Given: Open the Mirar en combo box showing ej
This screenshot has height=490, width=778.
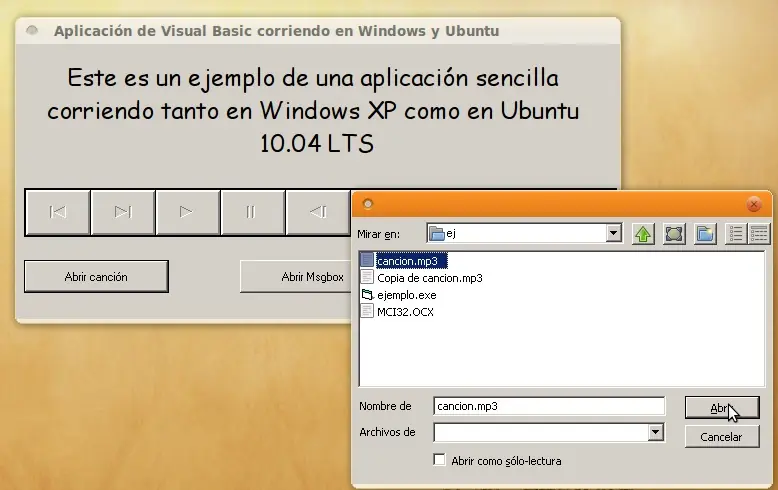Looking at the screenshot, I should 524,233.
